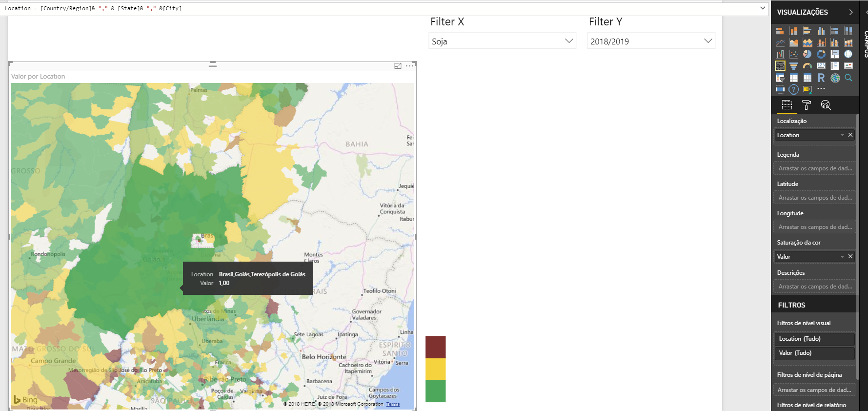The height and width of the screenshot is (411, 868).
Task: Click the Longitude field drop well
Action: tap(814, 227)
